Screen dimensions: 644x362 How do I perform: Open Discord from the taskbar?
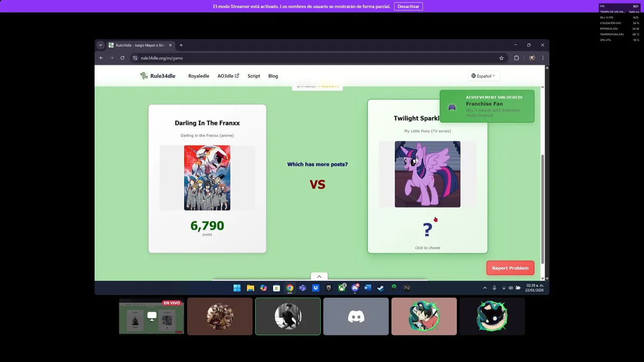tap(355, 288)
